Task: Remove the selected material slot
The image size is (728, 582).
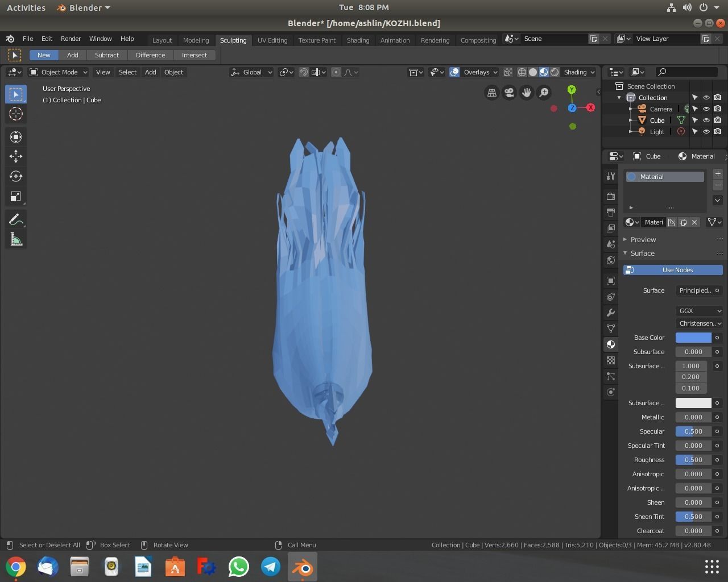Action: tap(718, 185)
